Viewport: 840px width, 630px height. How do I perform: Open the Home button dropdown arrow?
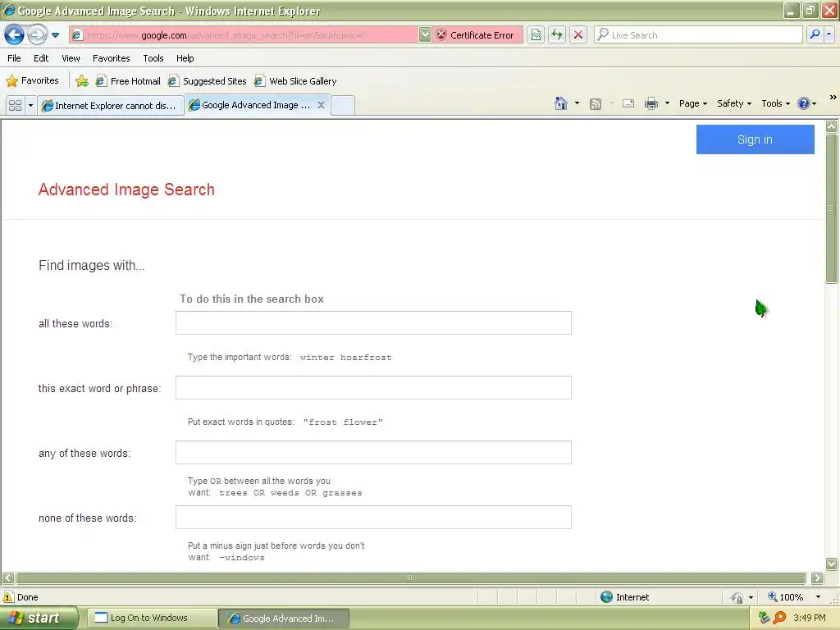click(x=577, y=103)
